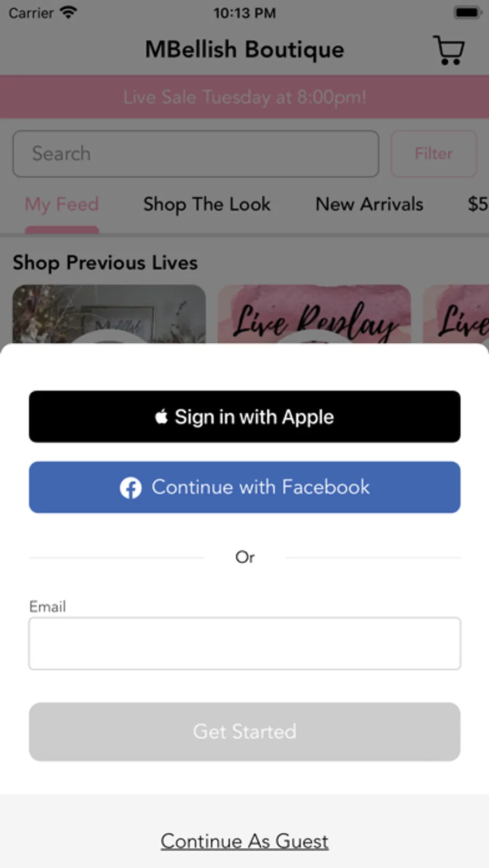Focus the Email input field

[244, 643]
